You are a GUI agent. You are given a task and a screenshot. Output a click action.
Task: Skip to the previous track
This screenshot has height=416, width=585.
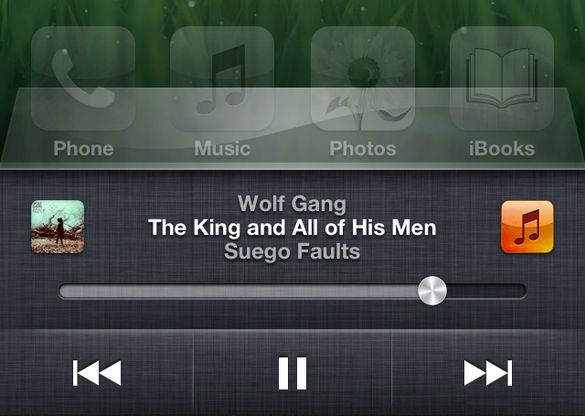click(x=97, y=373)
